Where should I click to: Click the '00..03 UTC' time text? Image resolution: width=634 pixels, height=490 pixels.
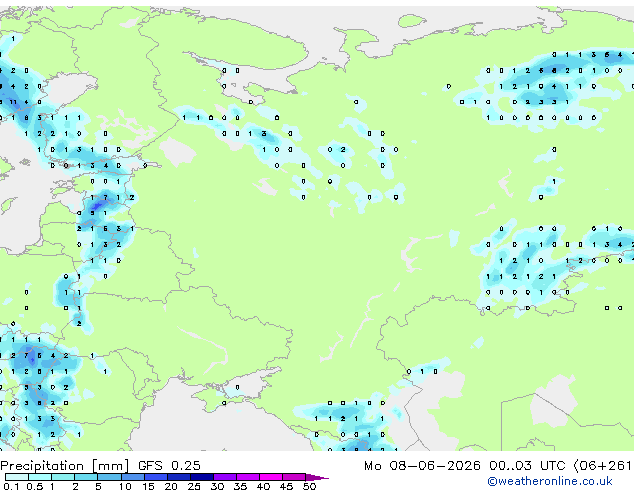[x=527, y=466]
